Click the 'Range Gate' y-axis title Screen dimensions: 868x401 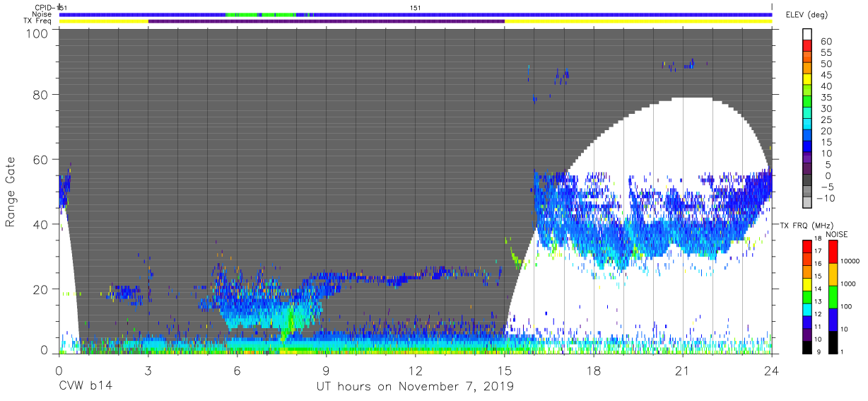coord(10,192)
